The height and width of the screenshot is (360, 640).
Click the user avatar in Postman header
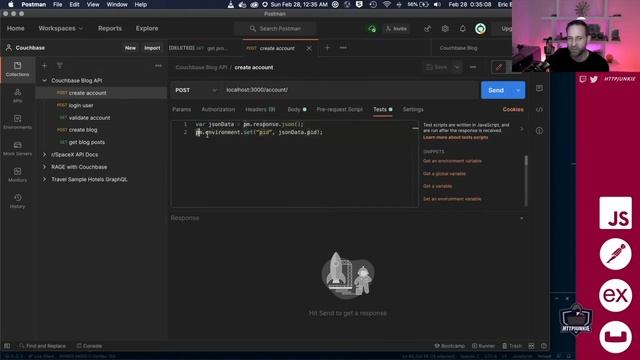pos(480,29)
